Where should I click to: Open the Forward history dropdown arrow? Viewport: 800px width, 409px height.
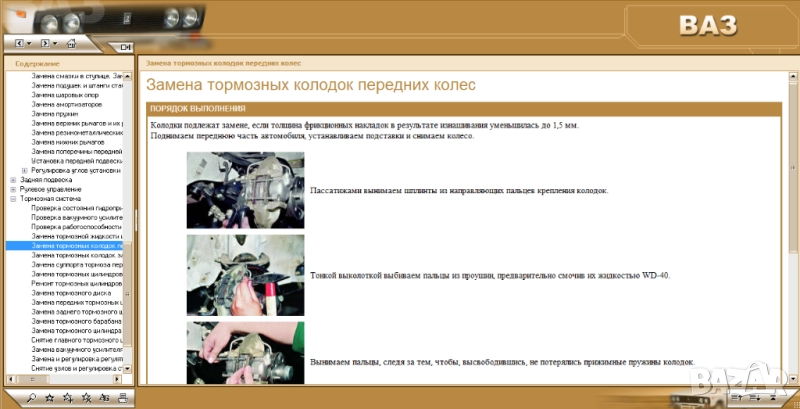pos(57,44)
